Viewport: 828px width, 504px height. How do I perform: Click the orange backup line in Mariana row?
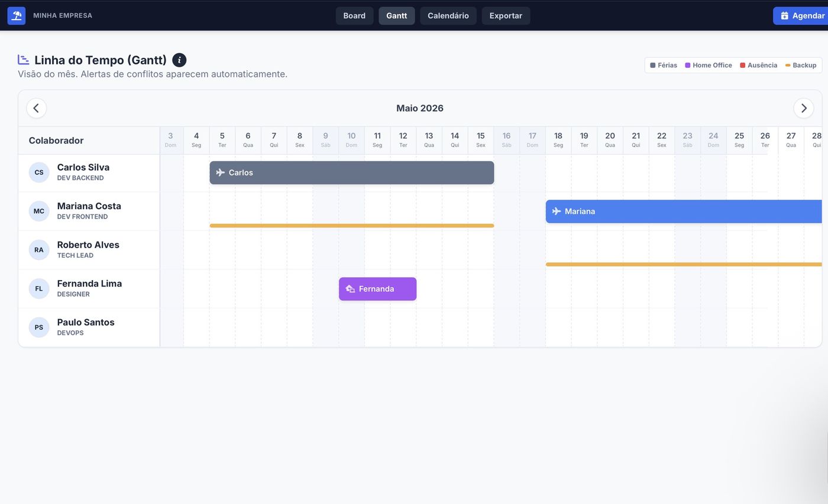pyautogui.click(x=352, y=226)
